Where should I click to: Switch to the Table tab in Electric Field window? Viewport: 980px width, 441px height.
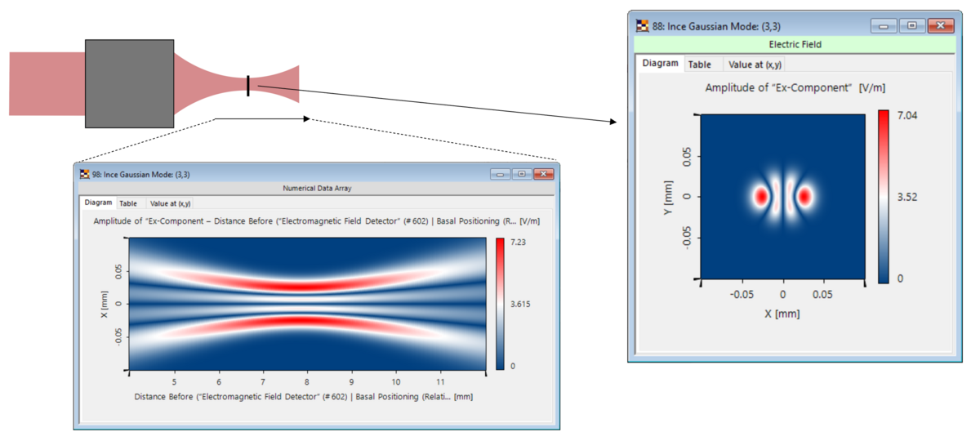[699, 64]
